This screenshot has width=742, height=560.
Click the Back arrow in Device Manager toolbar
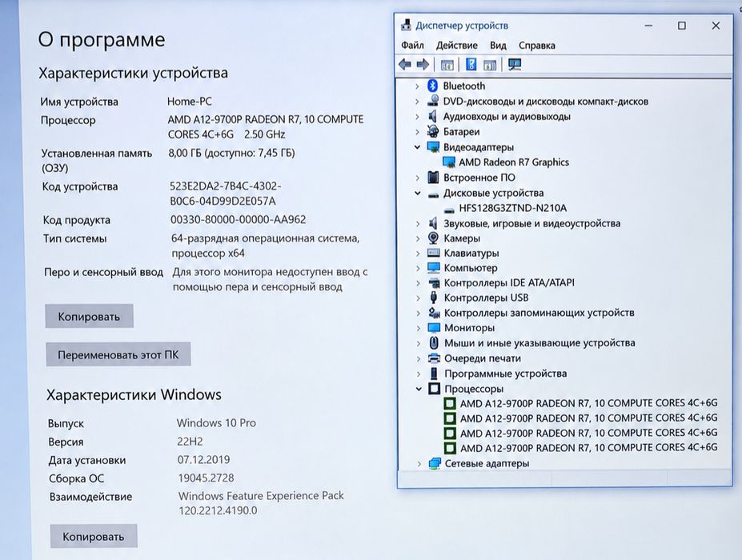pyautogui.click(x=404, y=64)
